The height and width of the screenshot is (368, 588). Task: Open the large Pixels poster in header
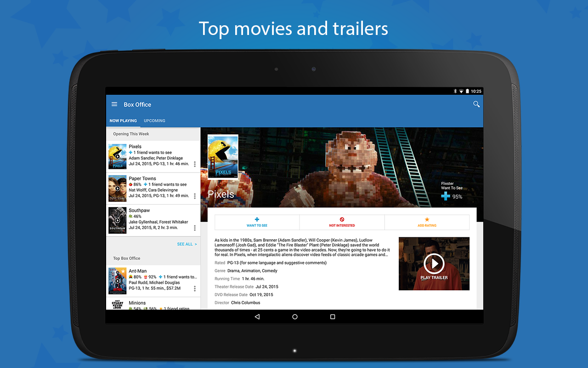[223, 156]
